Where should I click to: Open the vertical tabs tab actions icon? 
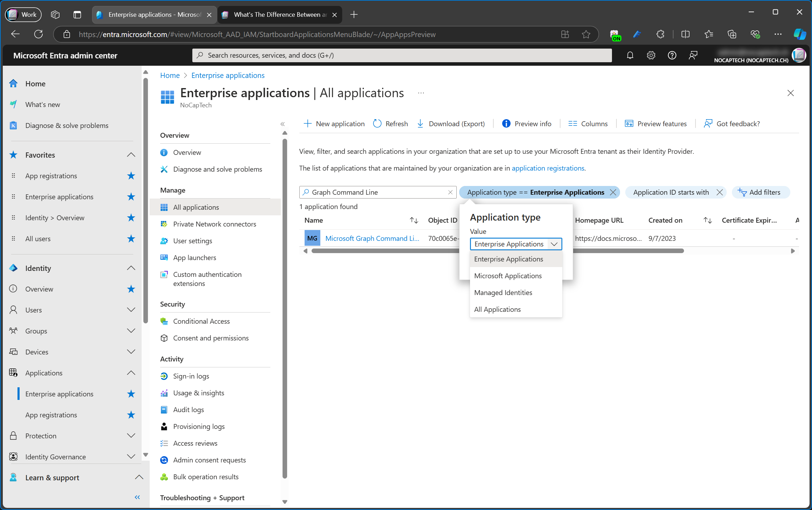pyautogui.click(x=77, y=15)
